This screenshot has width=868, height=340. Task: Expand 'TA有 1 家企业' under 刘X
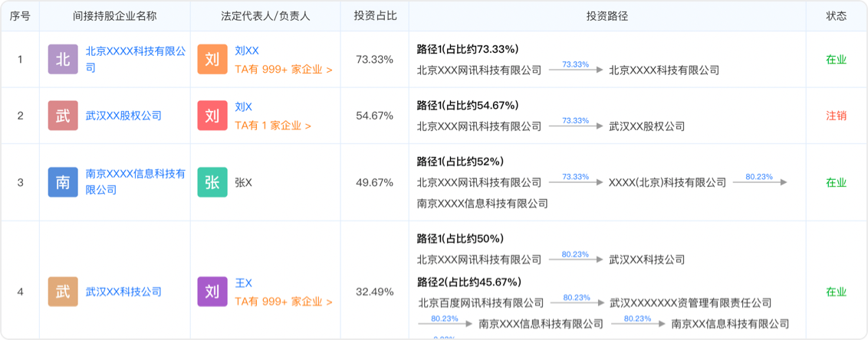pos(272,126)
